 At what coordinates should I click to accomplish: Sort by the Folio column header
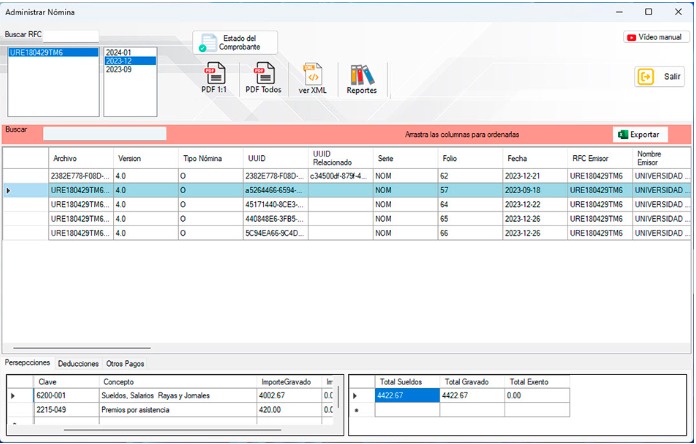(450, 158)
